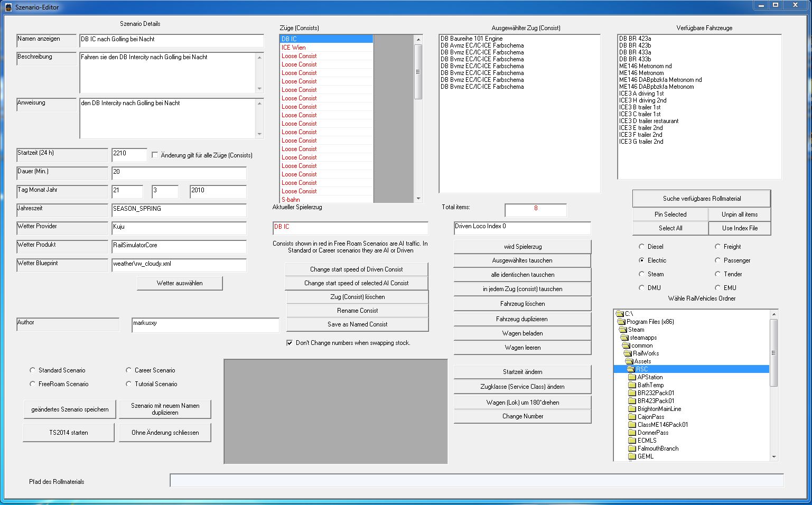812x505 pixels.
Task: Click the BR232Pack01 folder icon
Action: [x=632, y=393]
